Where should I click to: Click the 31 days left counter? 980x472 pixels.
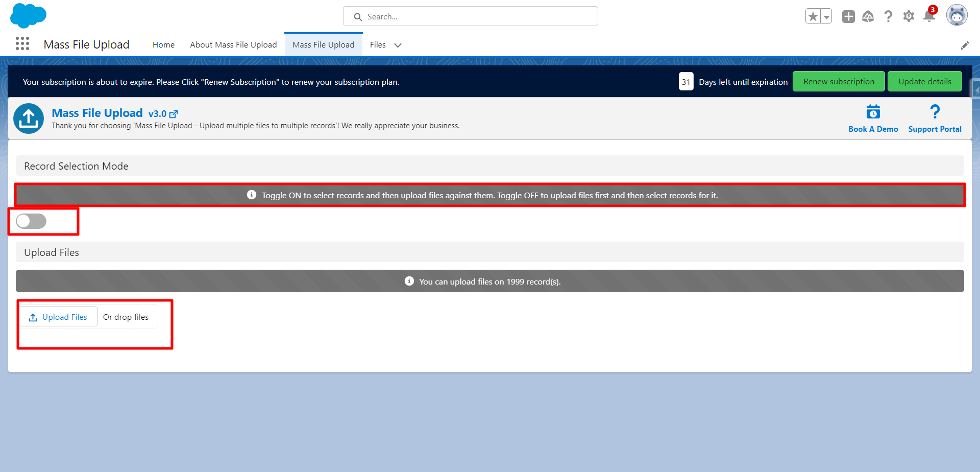(686, 82)
